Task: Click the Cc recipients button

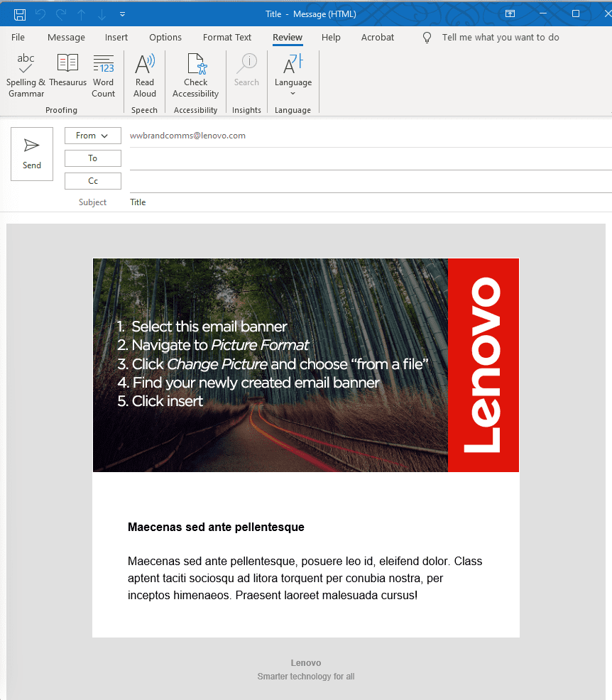Action: (93, 181)
